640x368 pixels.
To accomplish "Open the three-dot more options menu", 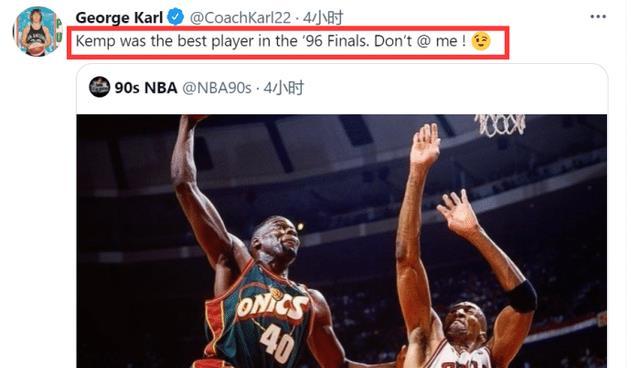I will pyautogui.click(x=598, y=17).
